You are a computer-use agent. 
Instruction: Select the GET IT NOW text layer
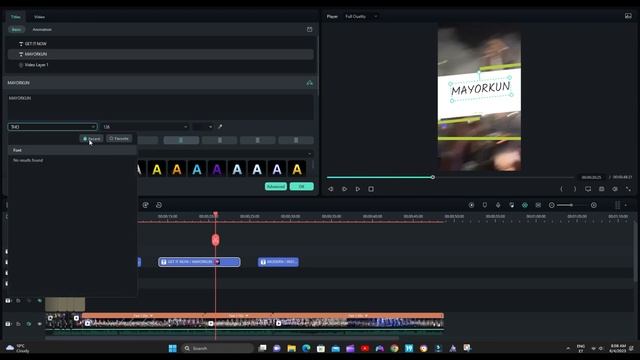pos(161,44)
